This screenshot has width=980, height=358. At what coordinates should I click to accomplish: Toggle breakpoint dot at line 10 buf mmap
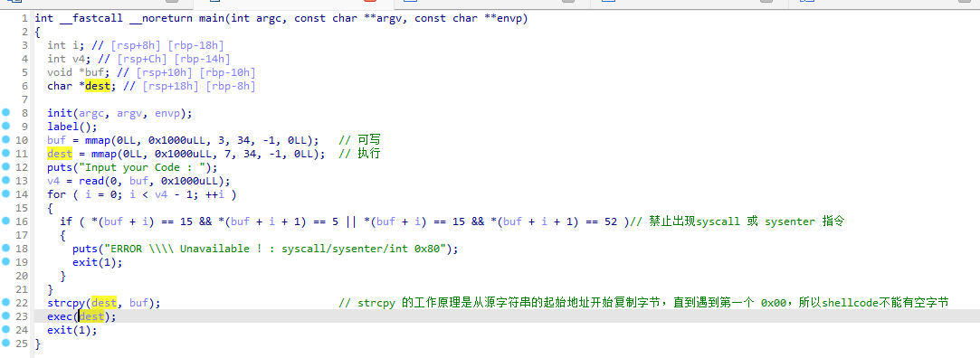(5, 139)
